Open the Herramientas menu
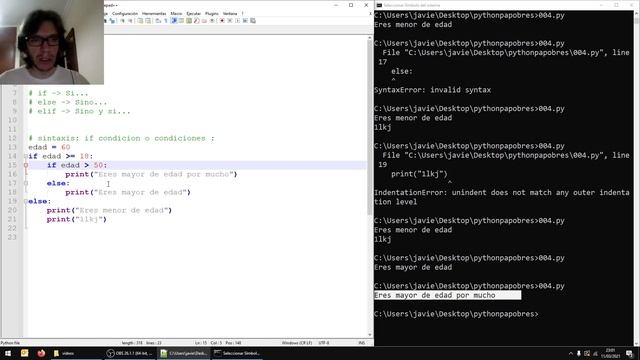This screenshot has height=360, width=640. point(154,13)
